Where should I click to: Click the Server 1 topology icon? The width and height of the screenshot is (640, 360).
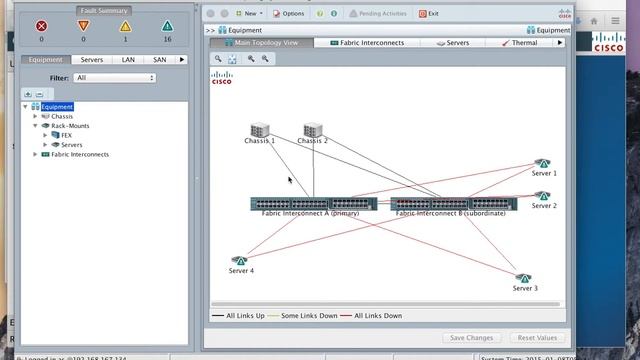click(543, 163)
